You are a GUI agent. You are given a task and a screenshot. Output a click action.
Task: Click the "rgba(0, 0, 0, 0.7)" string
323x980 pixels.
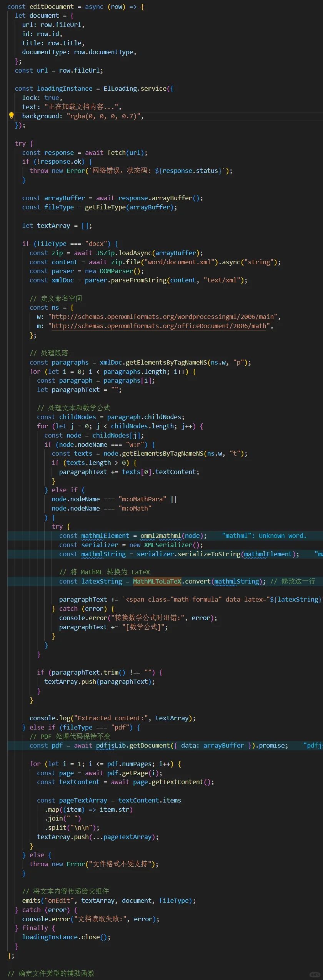click(x=104, y=116)
